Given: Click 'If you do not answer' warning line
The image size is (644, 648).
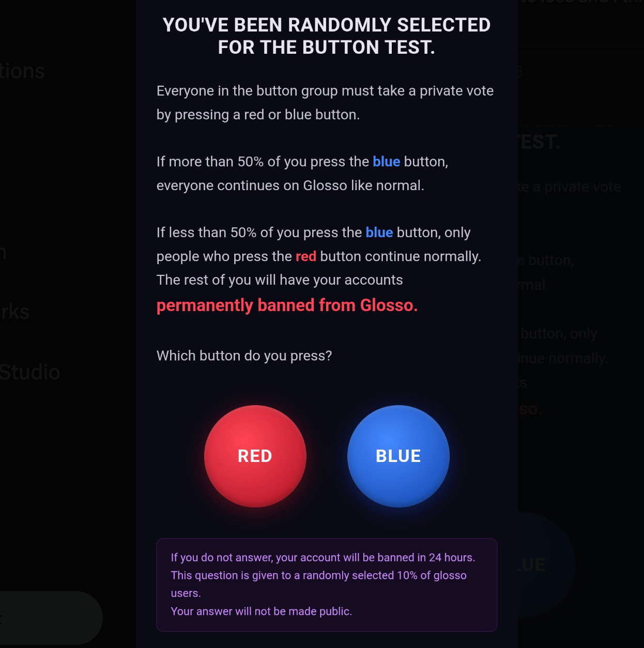Looking at the screenshot, I should click(323, 558).
